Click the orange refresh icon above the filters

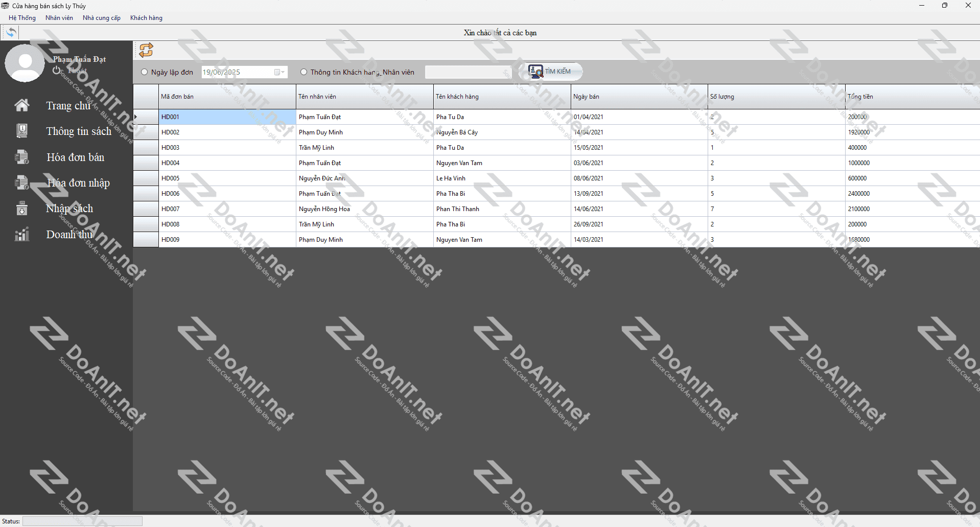(146, 50)
